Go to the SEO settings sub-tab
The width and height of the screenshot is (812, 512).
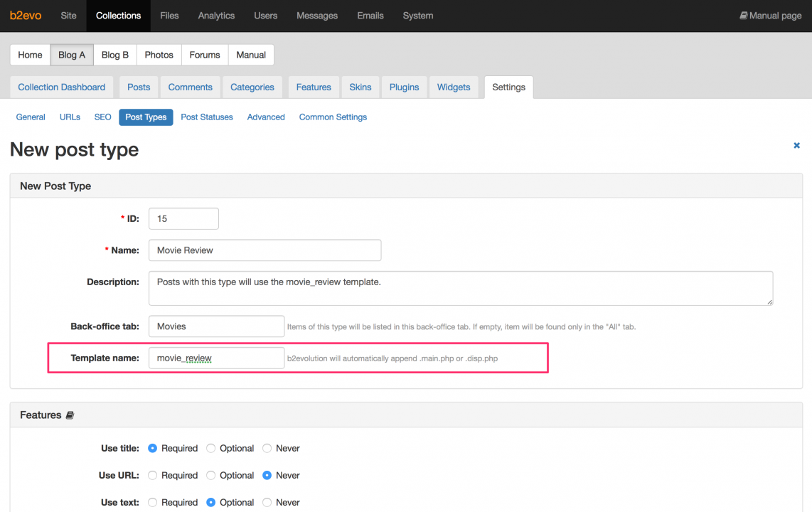pos(102,117)
